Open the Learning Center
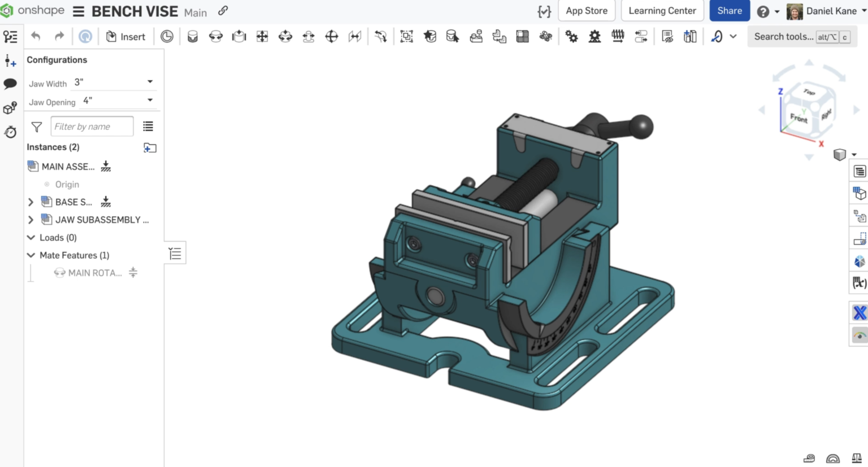Screen dimensions: 868x467 click(662, 11)
